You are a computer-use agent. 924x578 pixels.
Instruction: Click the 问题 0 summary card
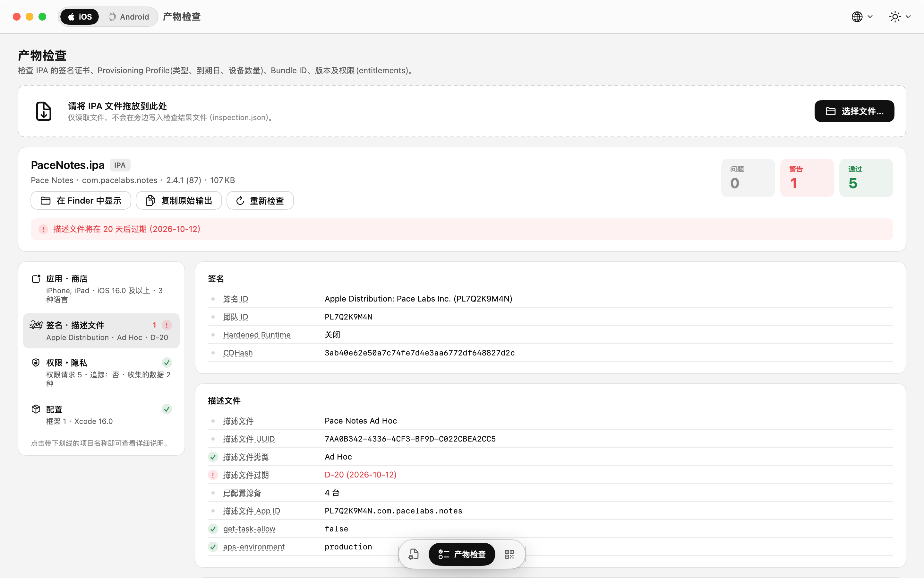[x=748, y=178]
